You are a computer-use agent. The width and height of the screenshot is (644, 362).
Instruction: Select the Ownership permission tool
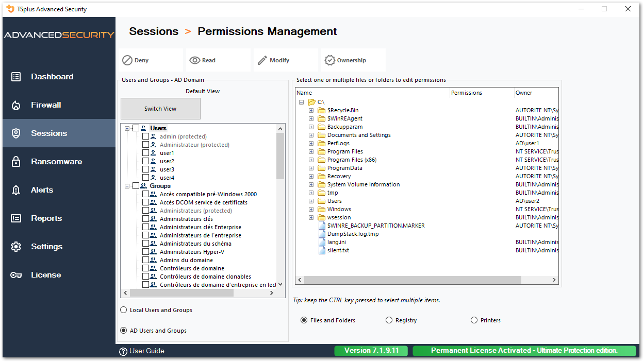coord(353,60)
